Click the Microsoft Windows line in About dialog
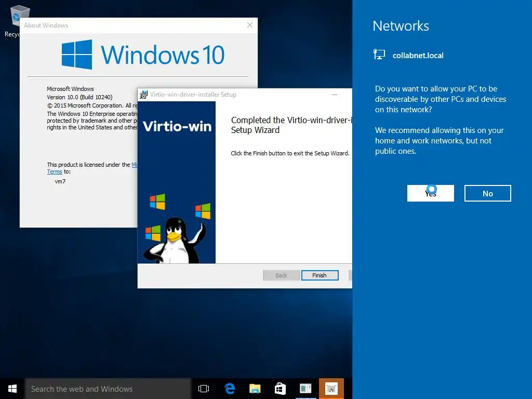 pyautogui.click(x=70, y=89)
